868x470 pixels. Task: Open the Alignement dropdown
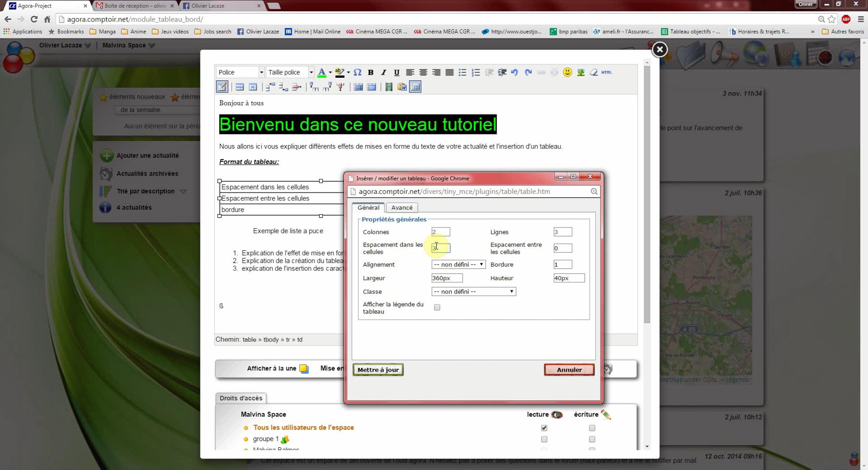pyautogui.click(x=458, y=265)
